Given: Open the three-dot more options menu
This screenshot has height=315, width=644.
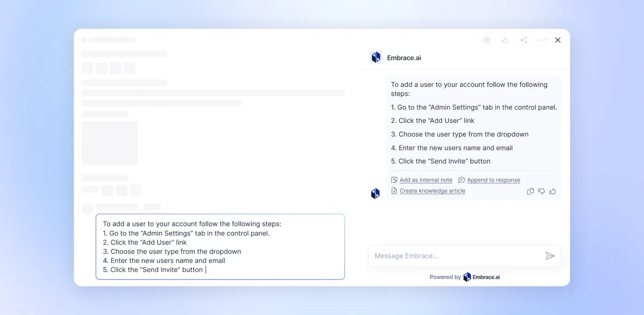Looking at the screenshot, I should pyautogui.click(x=543, y=40).
